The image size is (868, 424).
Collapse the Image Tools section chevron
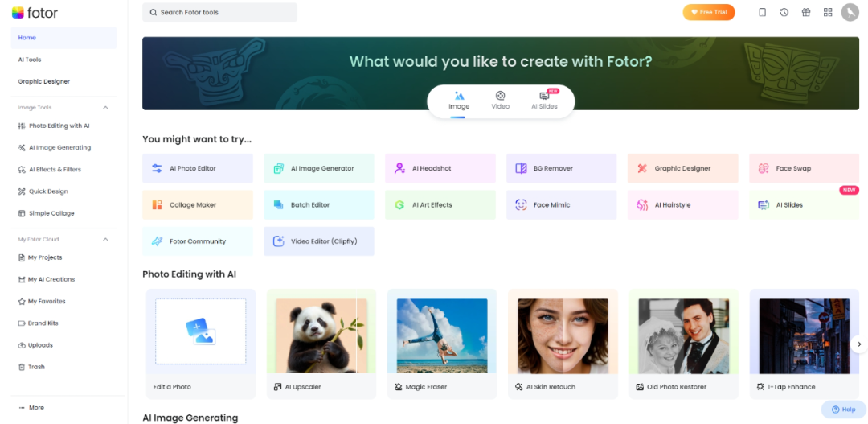pos(105,108)
